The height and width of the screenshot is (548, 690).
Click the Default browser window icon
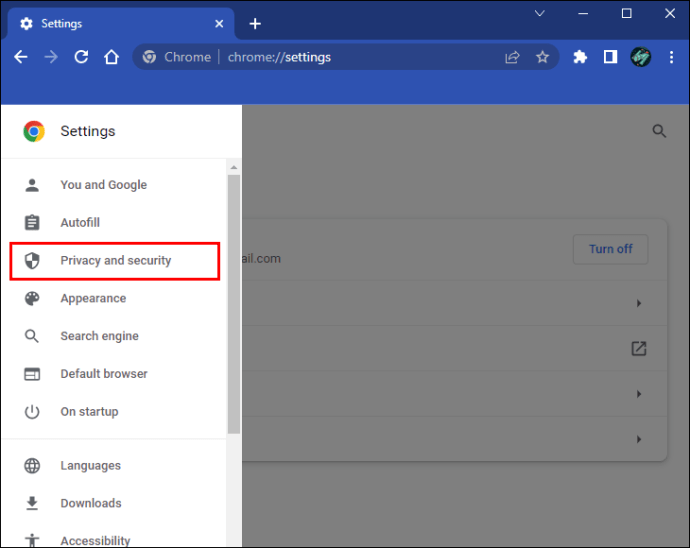[x=32, y=374]
